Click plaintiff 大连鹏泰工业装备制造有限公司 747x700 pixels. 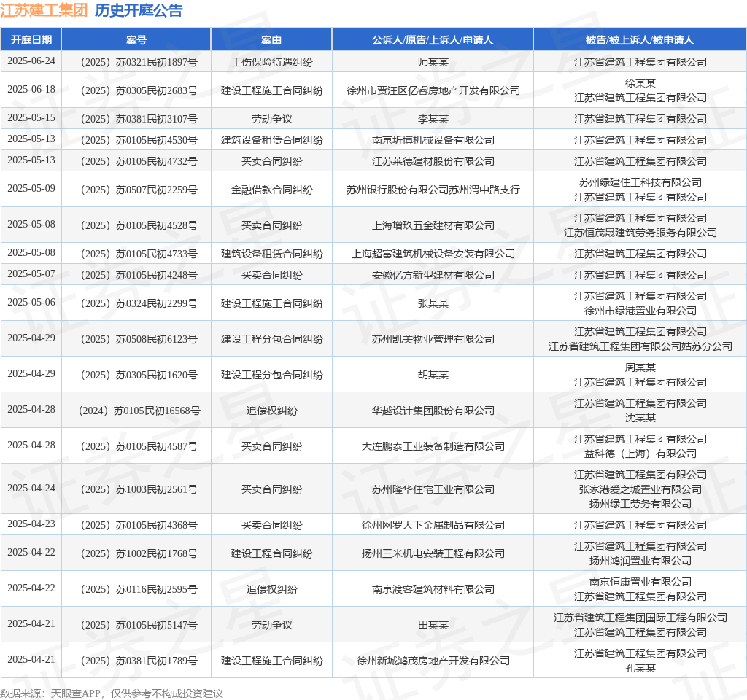click(x=433, y=446)
